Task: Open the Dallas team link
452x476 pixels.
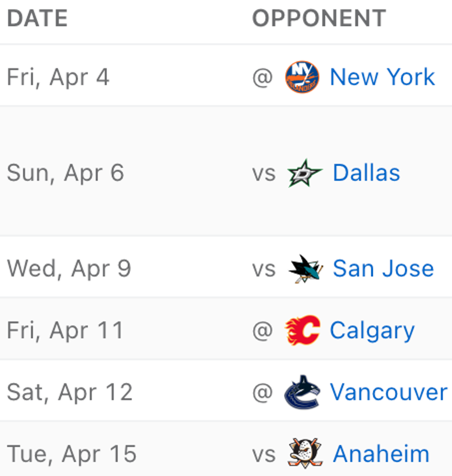Action: (x=367, y=173)
